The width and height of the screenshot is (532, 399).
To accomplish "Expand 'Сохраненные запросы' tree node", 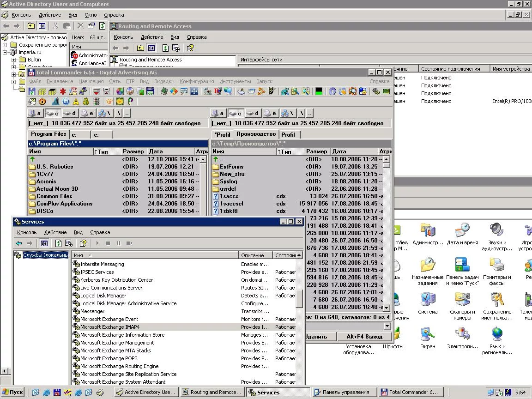I will (x=5, y=45).
